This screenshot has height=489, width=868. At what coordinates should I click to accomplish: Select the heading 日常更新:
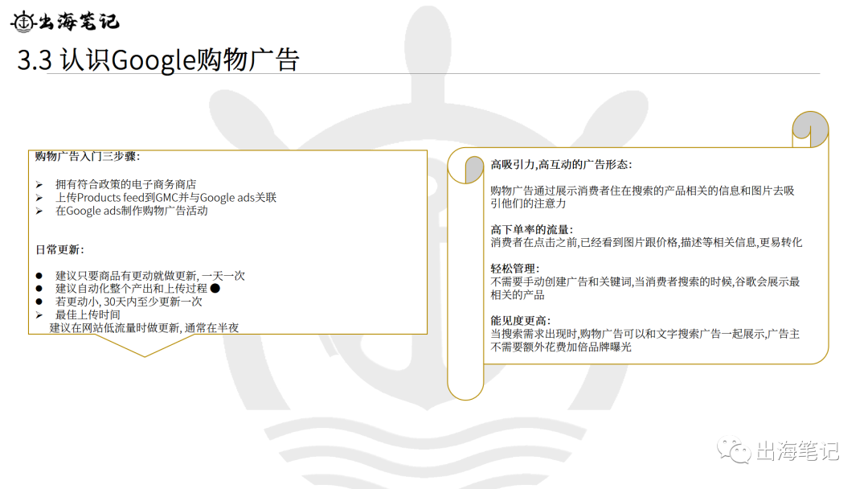tap(59, 250)
